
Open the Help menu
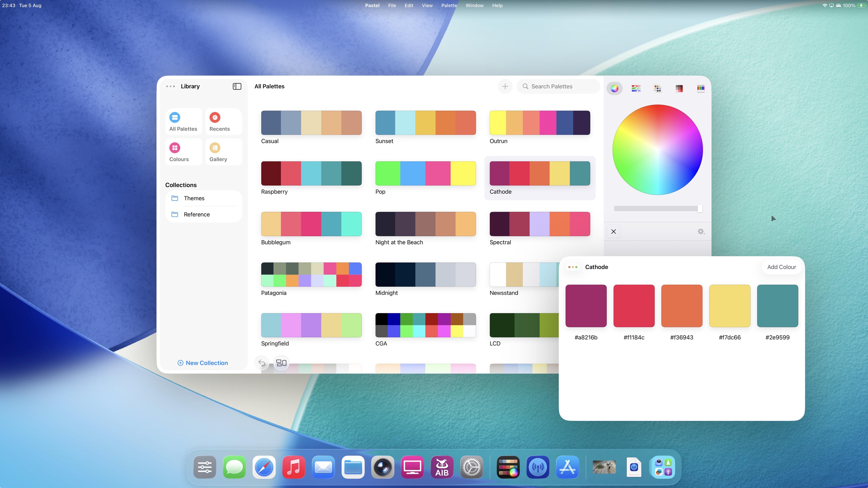tap(497, 5)
